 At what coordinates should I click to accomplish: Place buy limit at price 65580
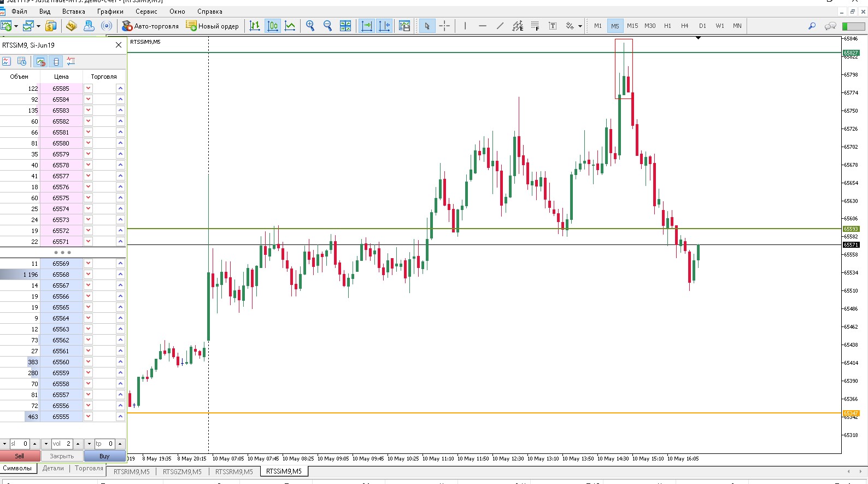coord(120,143)
